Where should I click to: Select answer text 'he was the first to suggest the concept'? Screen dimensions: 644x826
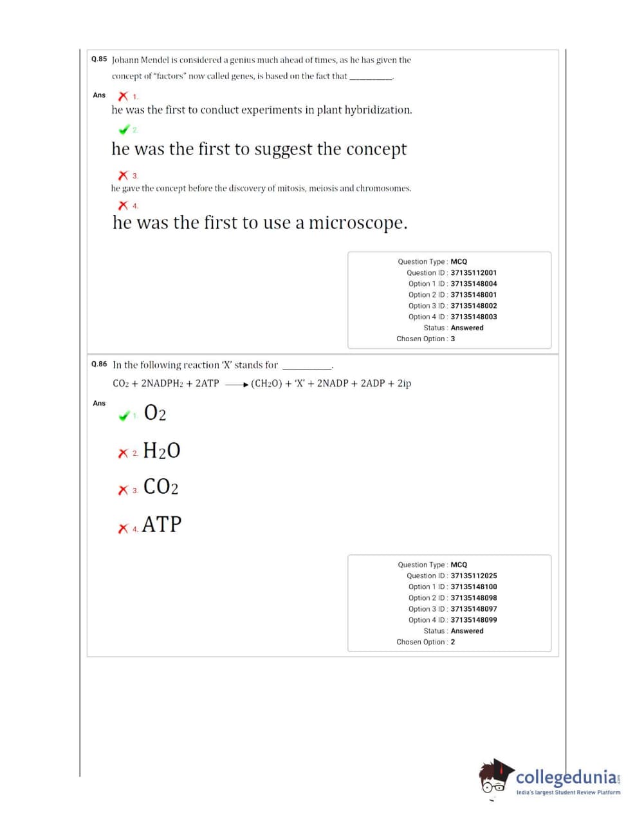[259, 149]
